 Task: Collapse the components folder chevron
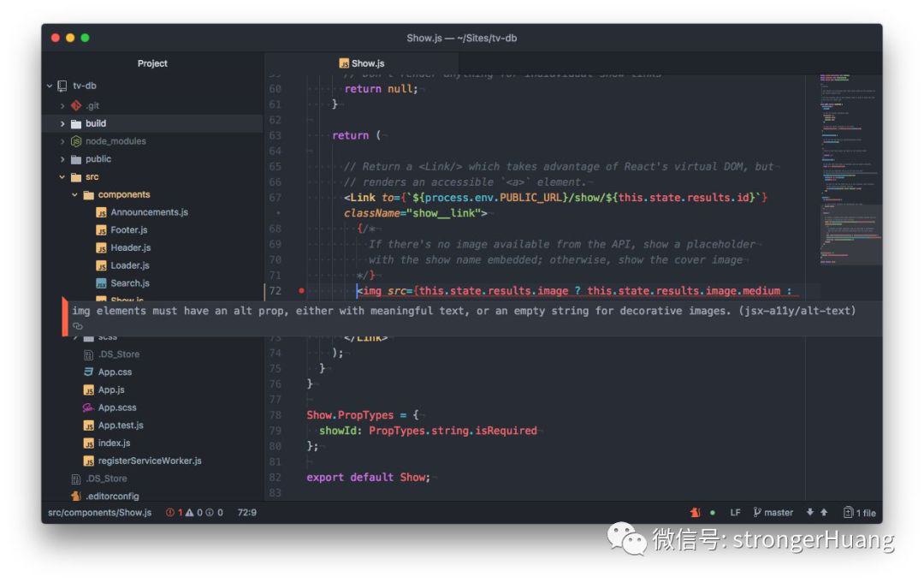(74, 194)
